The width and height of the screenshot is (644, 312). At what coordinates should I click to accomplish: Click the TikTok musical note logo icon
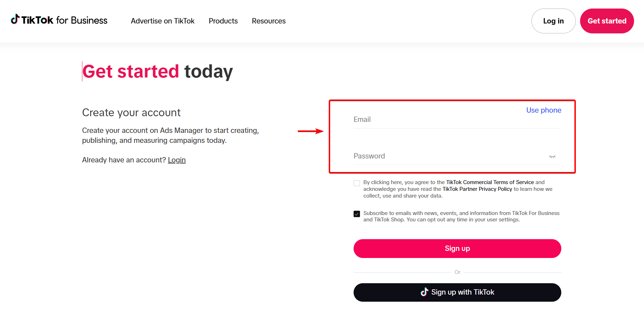(16, 20)
